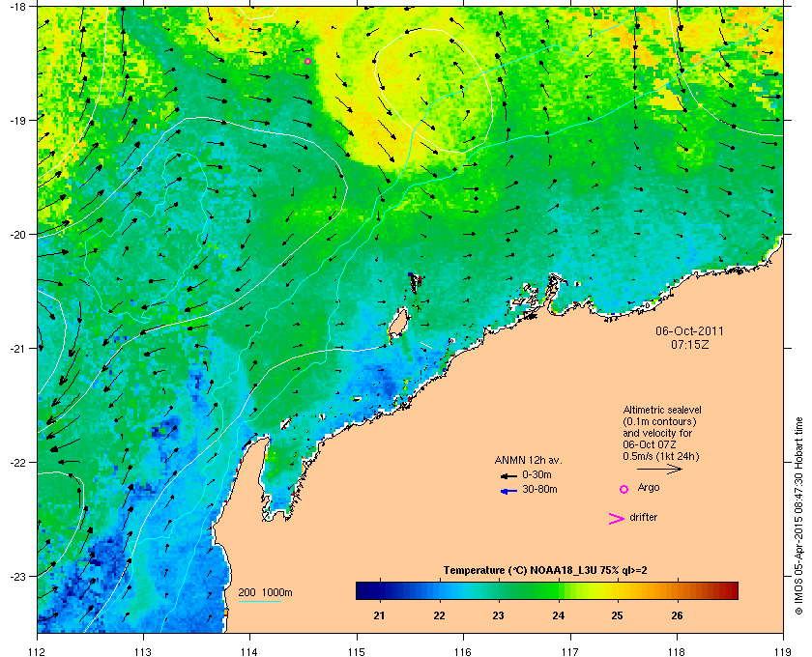
Task: Click the 'Altimetric sealevel' legend text
Action: (x=662, y=410)
